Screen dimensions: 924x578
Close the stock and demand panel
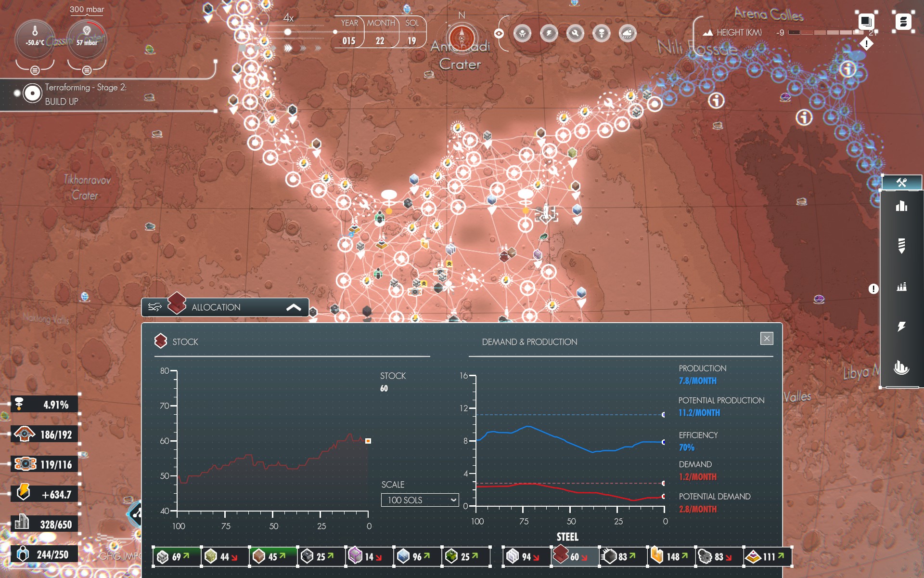[767, 338]
